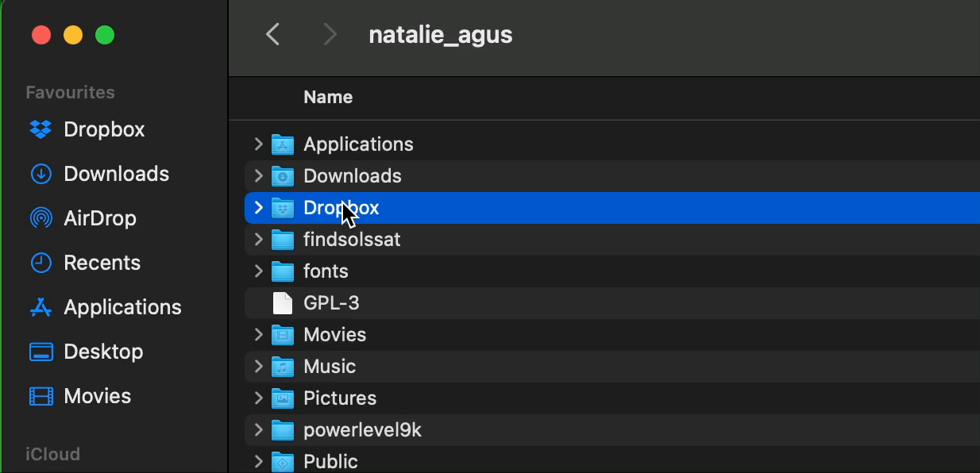980x473 pixels.
Task: Expand the fonts folder disclosure triangle
Action: [258, 271]
